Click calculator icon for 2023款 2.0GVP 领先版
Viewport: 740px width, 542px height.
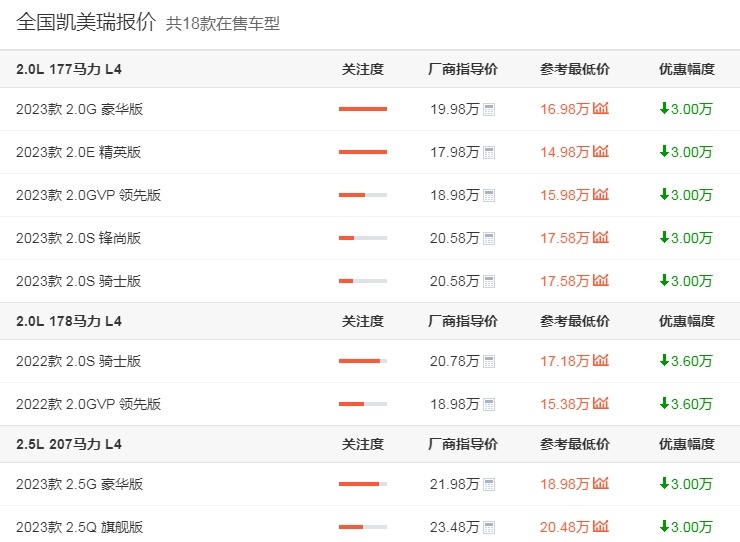(489, 195)
